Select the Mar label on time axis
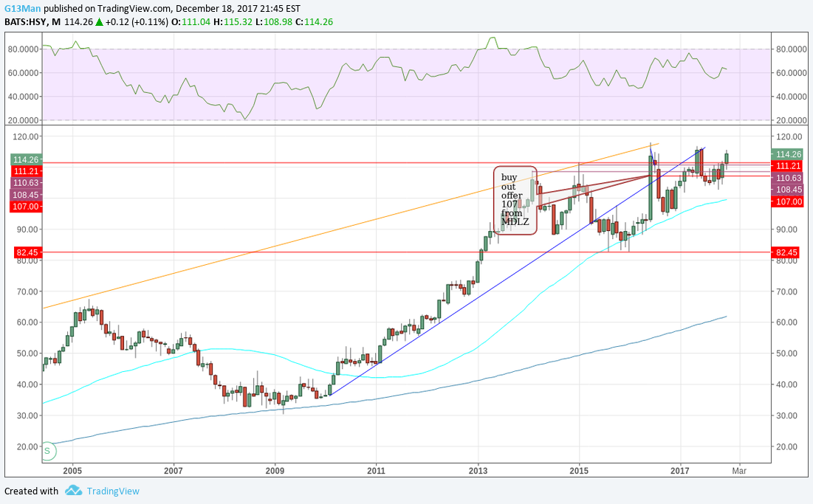This screenshot has height=504, width=813. [739, 470]
